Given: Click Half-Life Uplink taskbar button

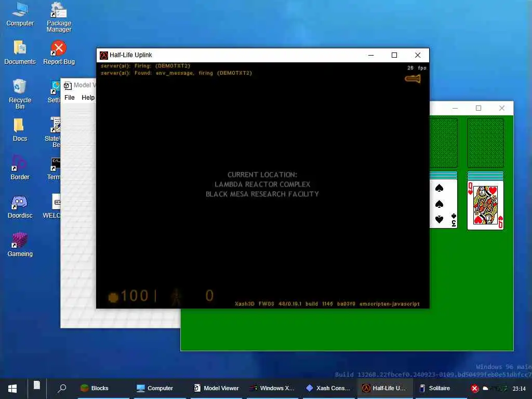Looking at the screenshot, I should click(385, 388).
